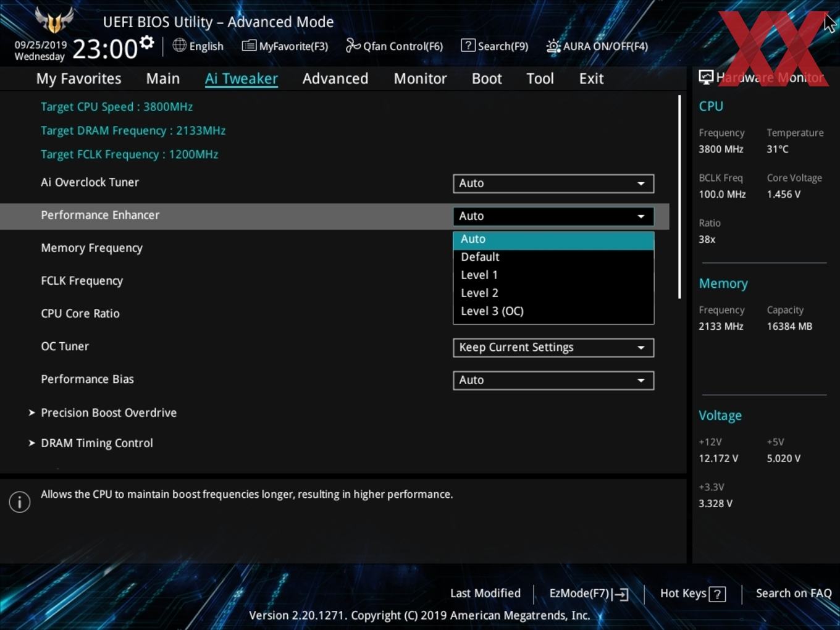Click the TUF logo emblem
The image size is (840, 630).
point(54,20)
